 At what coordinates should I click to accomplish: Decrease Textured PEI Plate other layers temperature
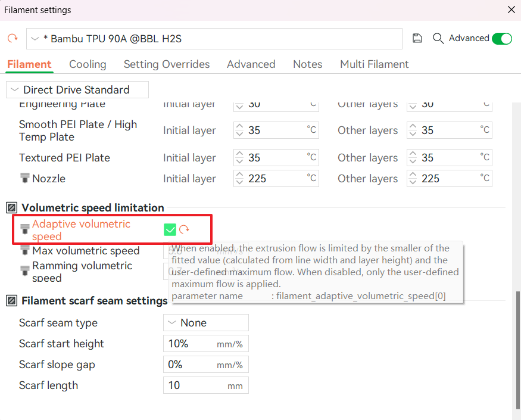[x=413, y=161]
